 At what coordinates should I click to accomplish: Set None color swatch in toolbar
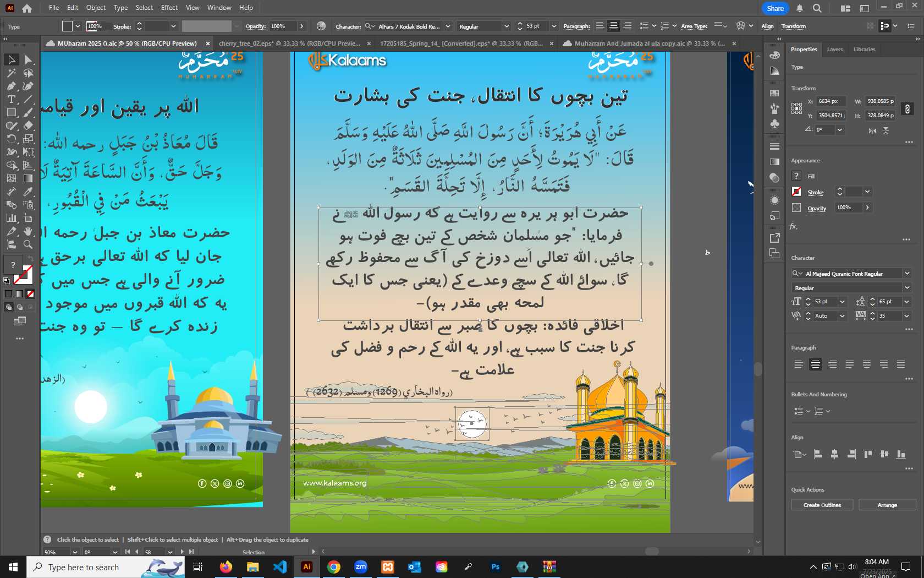tap(31, 294)
